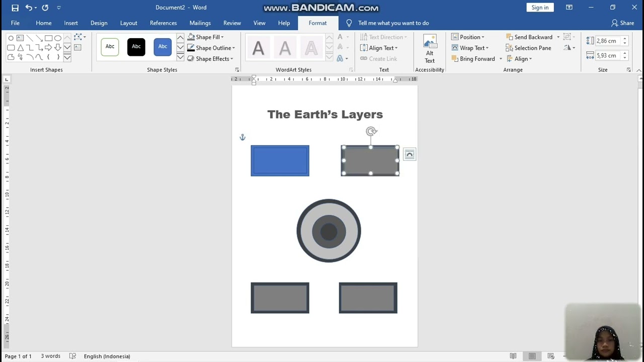Image resolution: width=644 pixels, height=362 pixels.
Task: Open Shape Effects dropdown
Action: [x=210, y=59]
